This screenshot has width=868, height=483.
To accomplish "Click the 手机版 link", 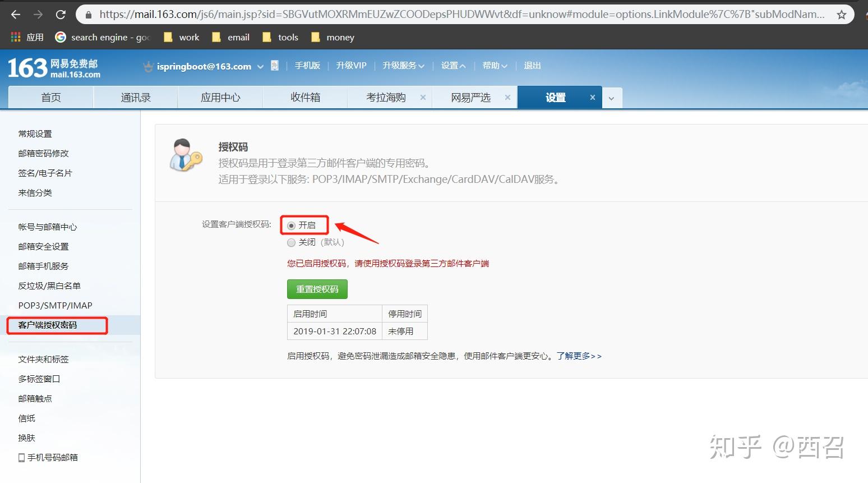I will (307, 66).
